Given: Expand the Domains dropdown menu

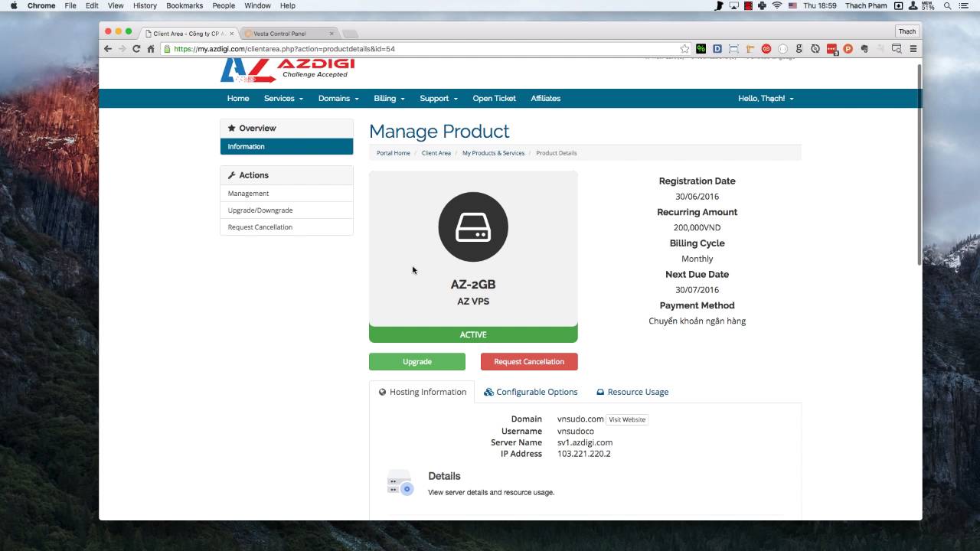Looking at the screenshot, I should (338, 98).
